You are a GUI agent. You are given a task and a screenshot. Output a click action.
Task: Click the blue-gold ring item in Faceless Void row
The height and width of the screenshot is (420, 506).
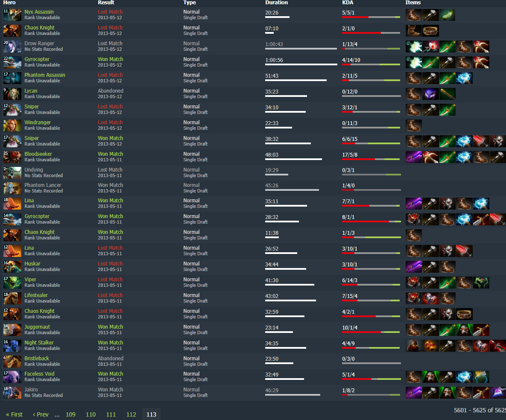tap(481, 377)
